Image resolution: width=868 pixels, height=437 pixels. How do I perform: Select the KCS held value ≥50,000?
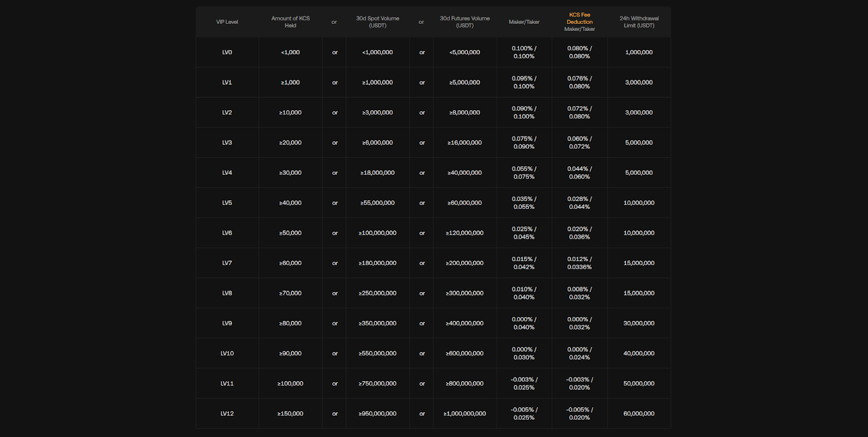click(x=290, y=233)
